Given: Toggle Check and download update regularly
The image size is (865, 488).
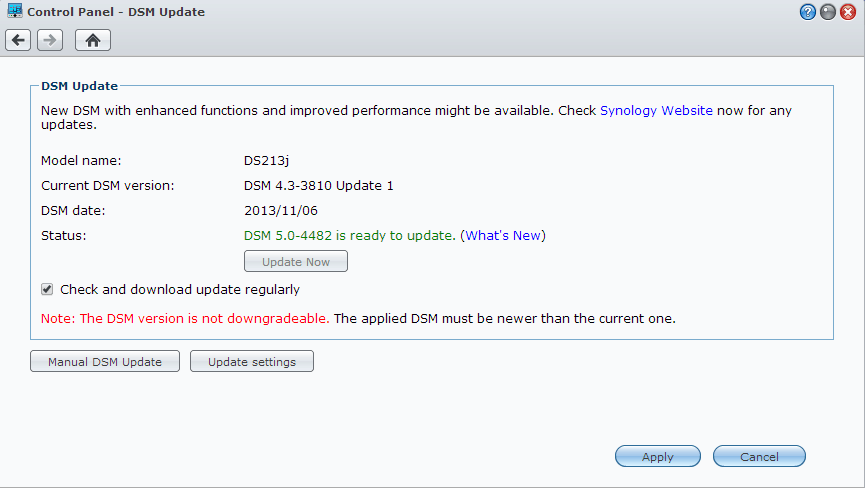Looking at the screenshot, I should point(47,290).
